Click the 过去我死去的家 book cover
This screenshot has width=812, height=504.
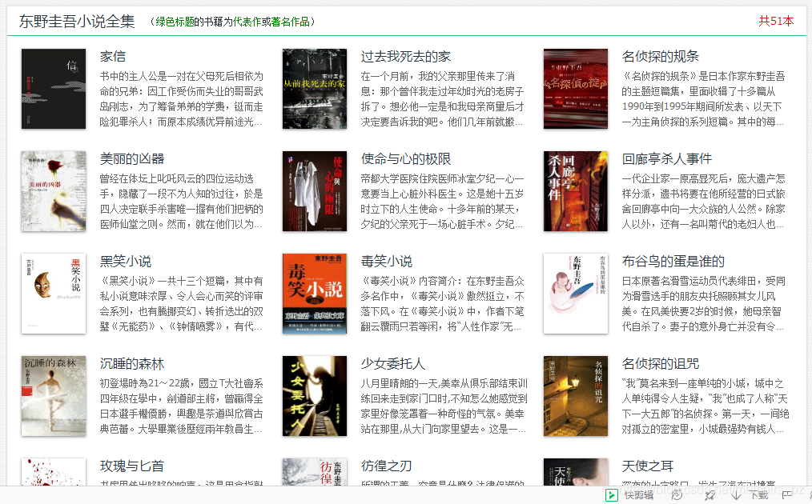click(x=315, y=89)
